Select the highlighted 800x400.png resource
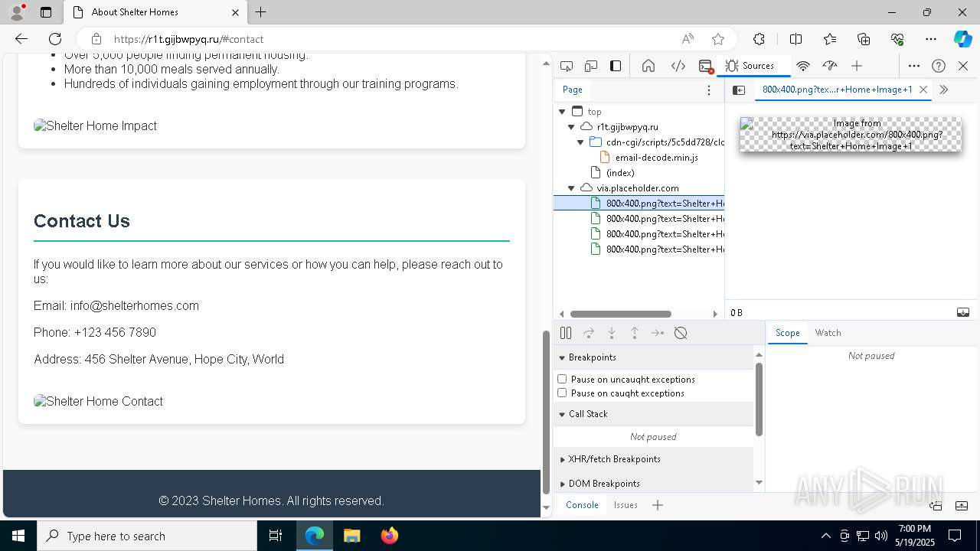 tap(639, 203)
